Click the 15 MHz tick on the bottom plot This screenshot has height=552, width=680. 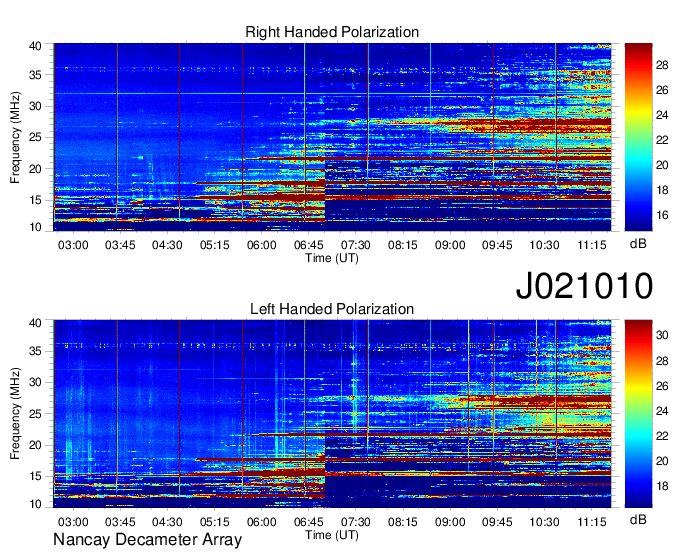(36, 477)
